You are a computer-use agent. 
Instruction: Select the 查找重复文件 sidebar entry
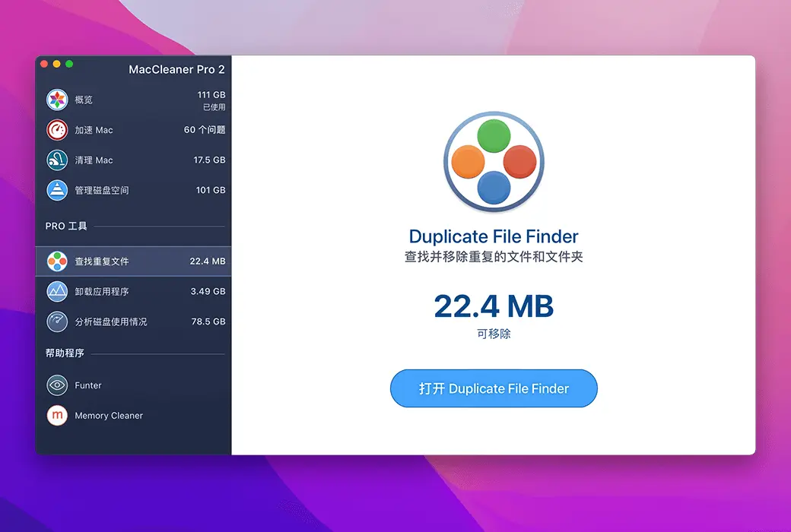click(x=134, y=261)
